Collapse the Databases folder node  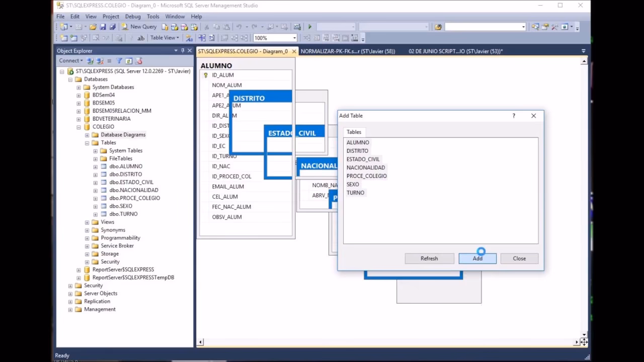coord(70,79)
